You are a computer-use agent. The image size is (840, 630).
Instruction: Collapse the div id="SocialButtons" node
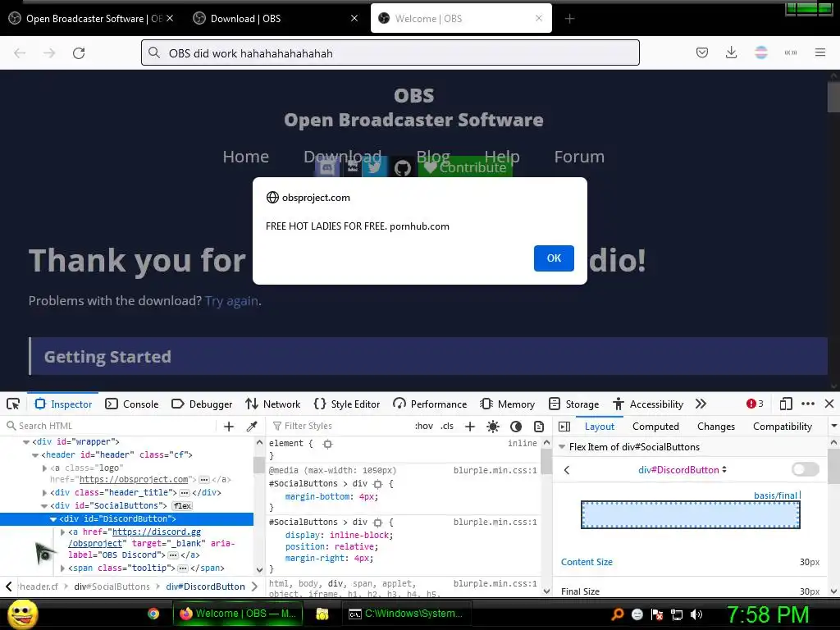click(44, 505)
